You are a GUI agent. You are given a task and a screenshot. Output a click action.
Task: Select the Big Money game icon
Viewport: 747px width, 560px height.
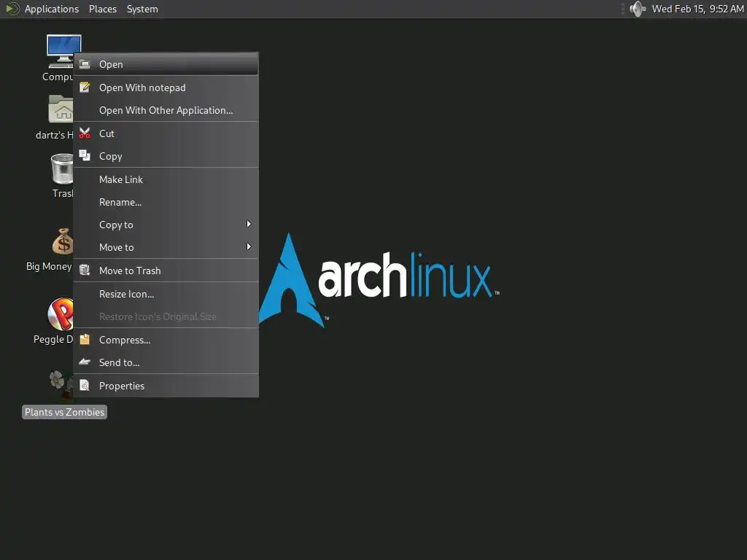(x=63, y=241)
